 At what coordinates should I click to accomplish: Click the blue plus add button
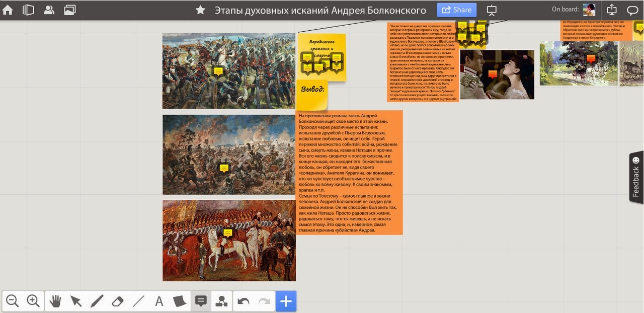click(286, 301)
